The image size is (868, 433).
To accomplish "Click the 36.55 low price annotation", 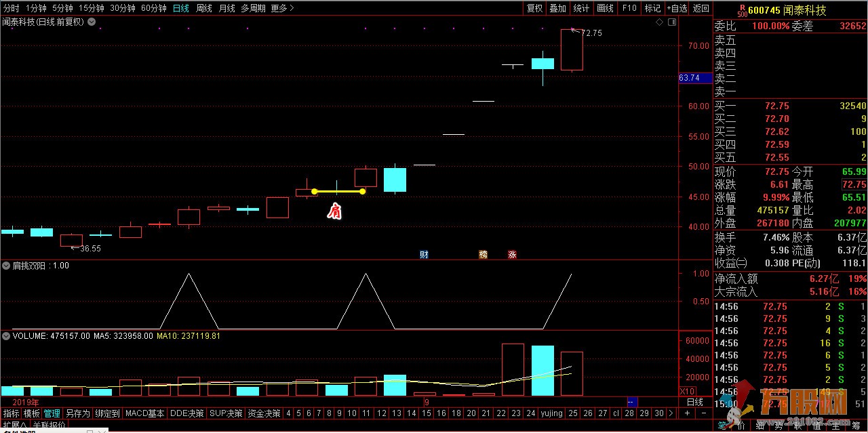I will 90,249.
